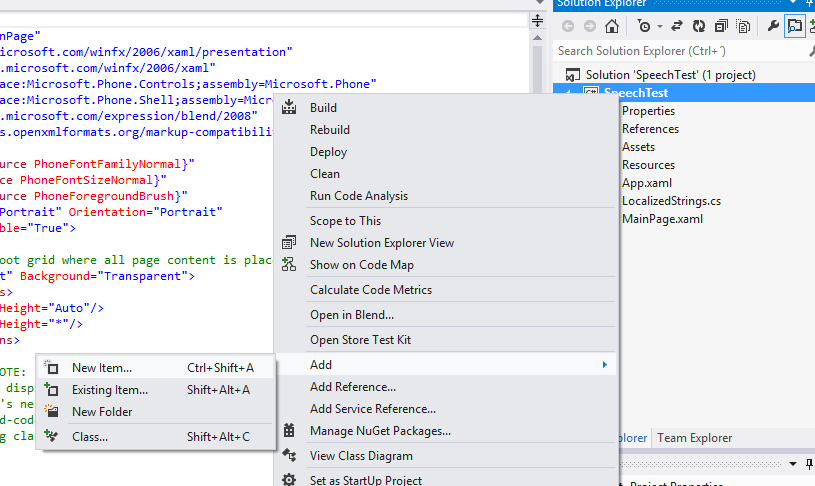Collapse All in Solution Explorer
Screen dimensions: 815x486
pyautogui.click(x=721, y=26)
